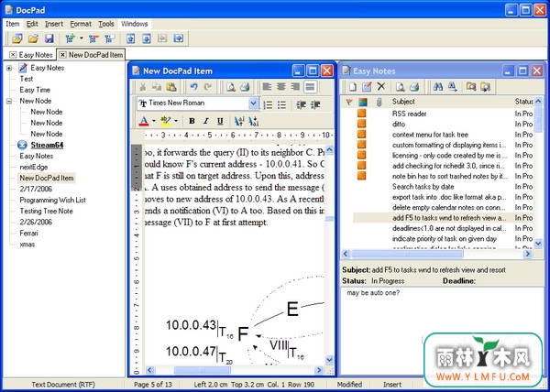Click the decrease indent icon

pos(301,104)
